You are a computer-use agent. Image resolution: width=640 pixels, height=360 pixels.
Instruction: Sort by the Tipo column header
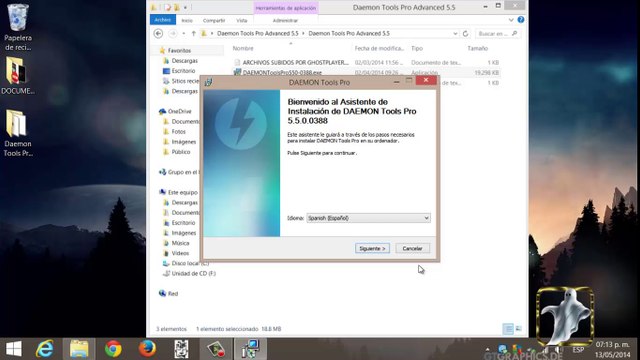coord(417,48)
